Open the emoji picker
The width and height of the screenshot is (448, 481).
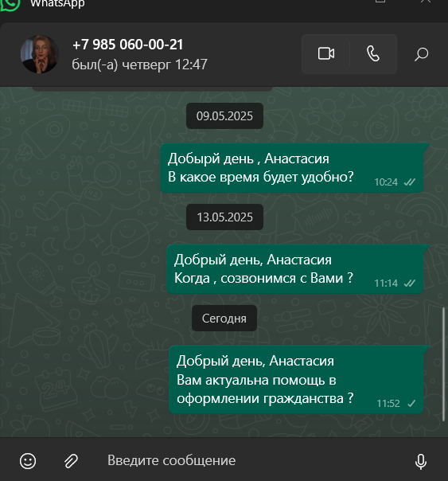[28, 461]
